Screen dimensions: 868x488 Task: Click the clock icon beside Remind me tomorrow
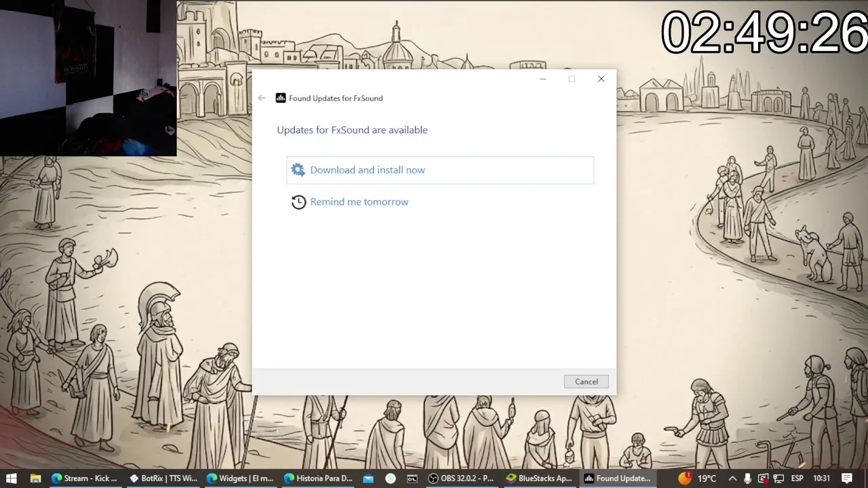(x=298, y=202)
